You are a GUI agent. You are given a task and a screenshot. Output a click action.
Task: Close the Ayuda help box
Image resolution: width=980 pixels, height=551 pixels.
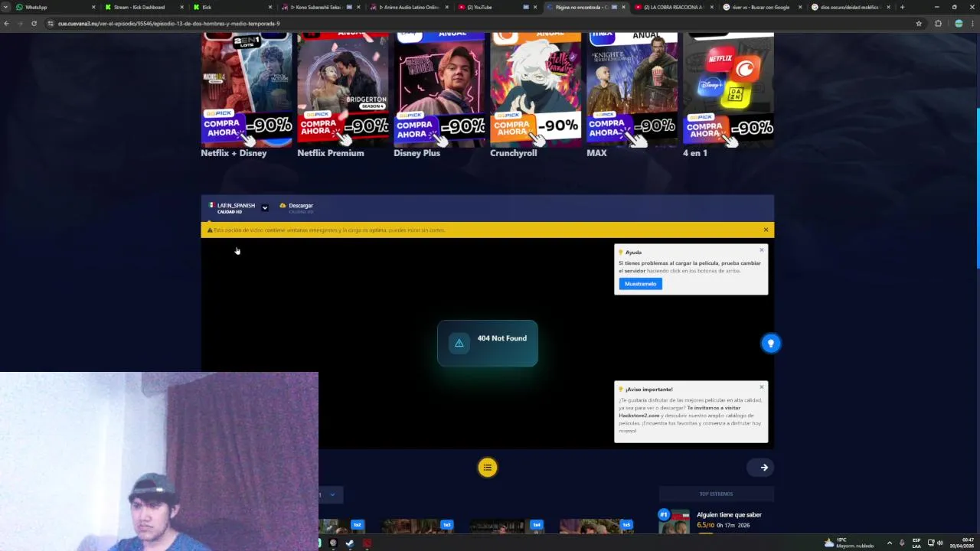pyautogui.click(x=762, y=249)
